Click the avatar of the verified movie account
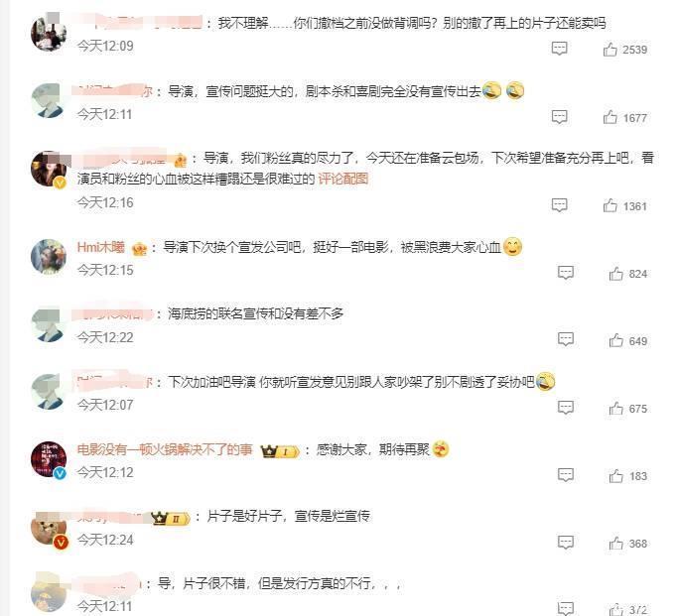Screen dimensions: 678x616 point(49,459)
